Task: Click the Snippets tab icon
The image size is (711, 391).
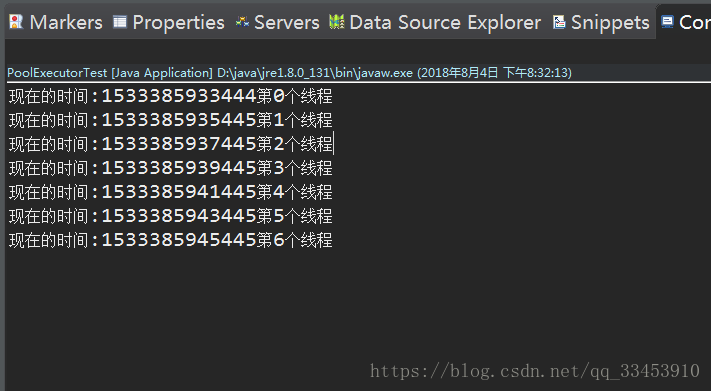Action: pyautogui.click(x=559, y=22)
